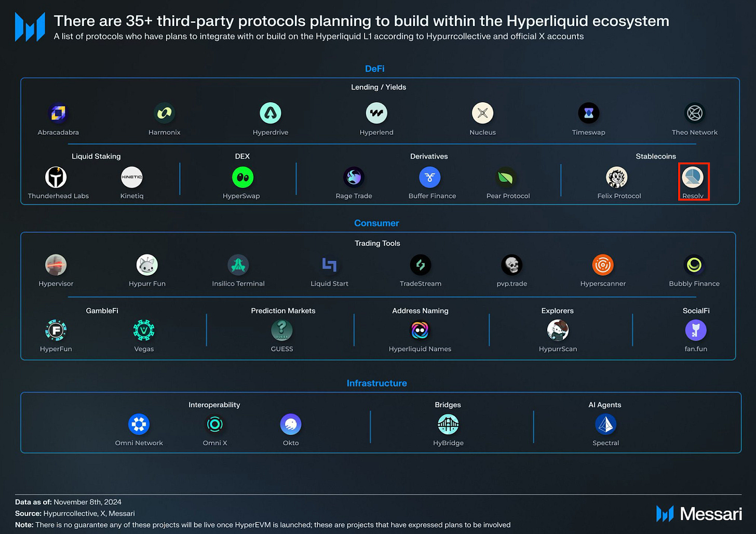
Task: Click the Lending / Yields label
Action: pos(379,87)
